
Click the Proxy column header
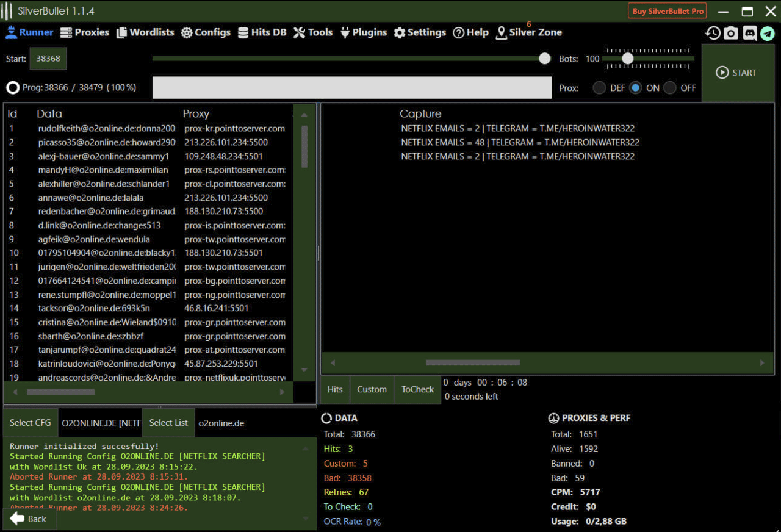[x=196, y=113]
